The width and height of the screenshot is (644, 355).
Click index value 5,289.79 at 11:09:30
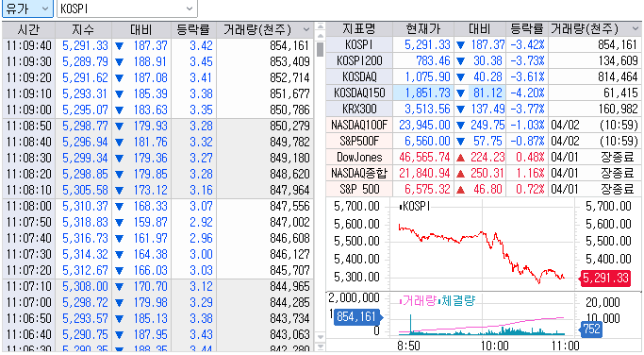pyautogui.click(x=85, y=61)
